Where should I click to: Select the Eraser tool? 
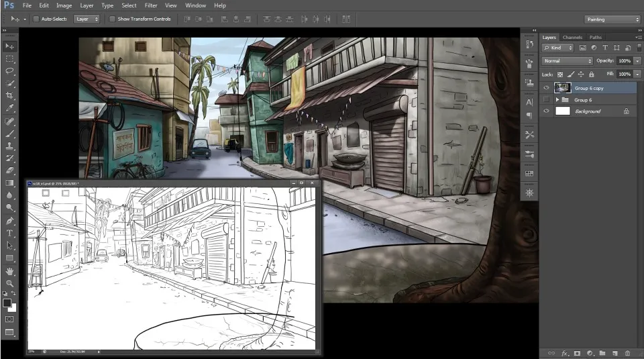point(9,170)
